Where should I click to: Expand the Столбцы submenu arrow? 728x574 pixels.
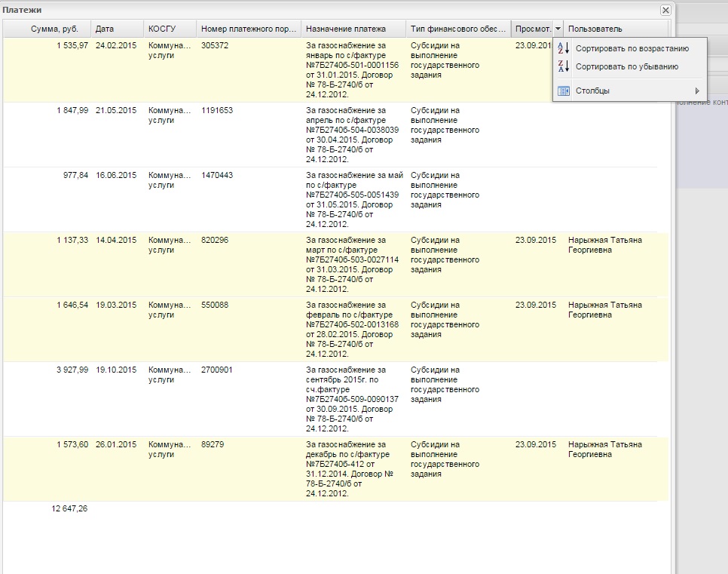(x=697, y=91)
